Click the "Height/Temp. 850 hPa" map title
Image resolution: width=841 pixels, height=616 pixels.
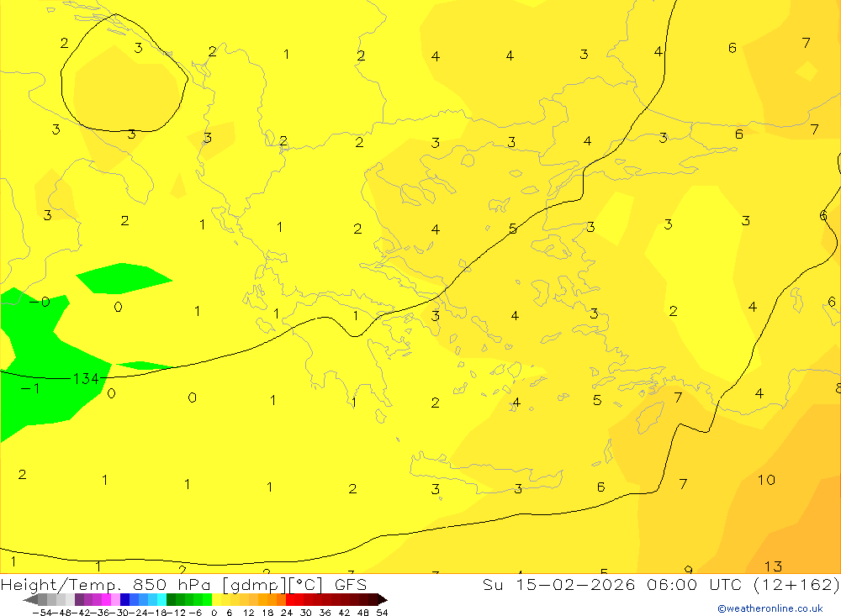[107, 585]
